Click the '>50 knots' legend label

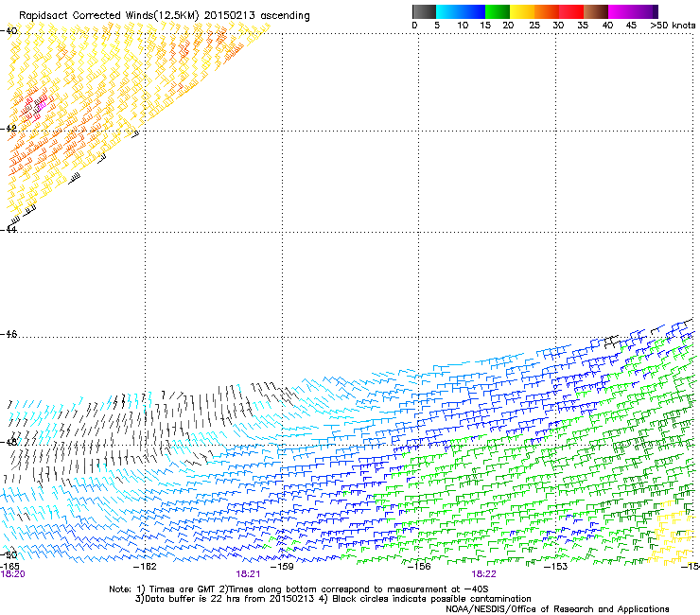[673, 26]
